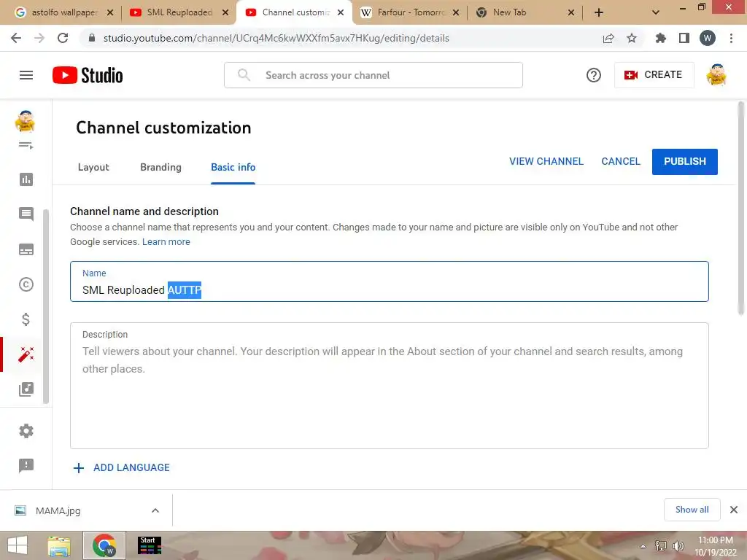This screenshot has height=560, width=747.
Task: Click the volume speaker tray icon
Action: 678,545
